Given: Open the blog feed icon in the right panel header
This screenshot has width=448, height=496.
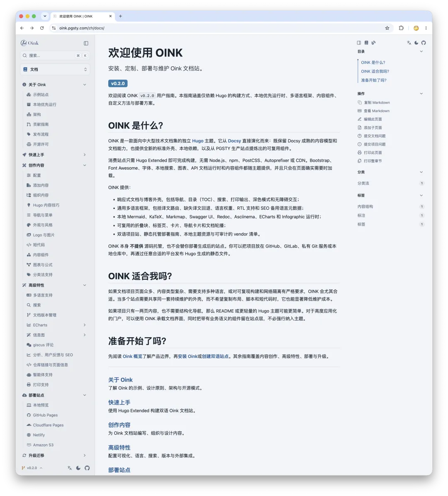Looking at the screenshot, I should coord(374,43).
